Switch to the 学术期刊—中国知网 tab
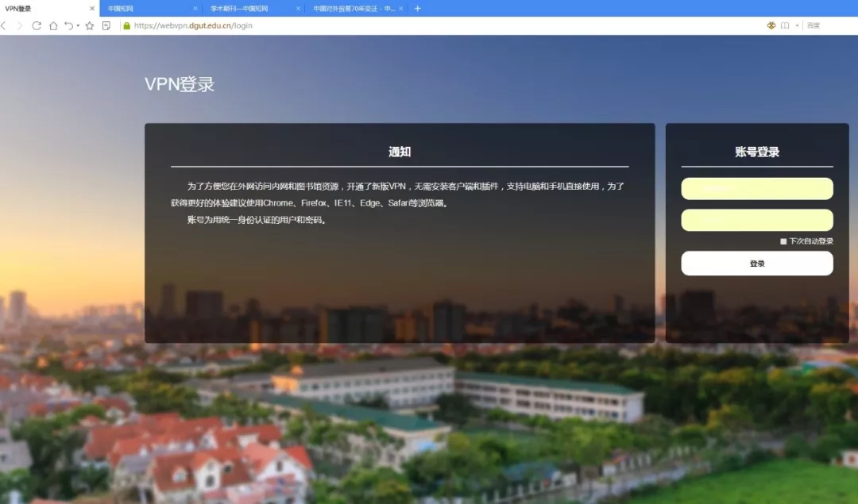Image resolution: width=858 pixels, height=504 pixels. (x=252, y=9)
